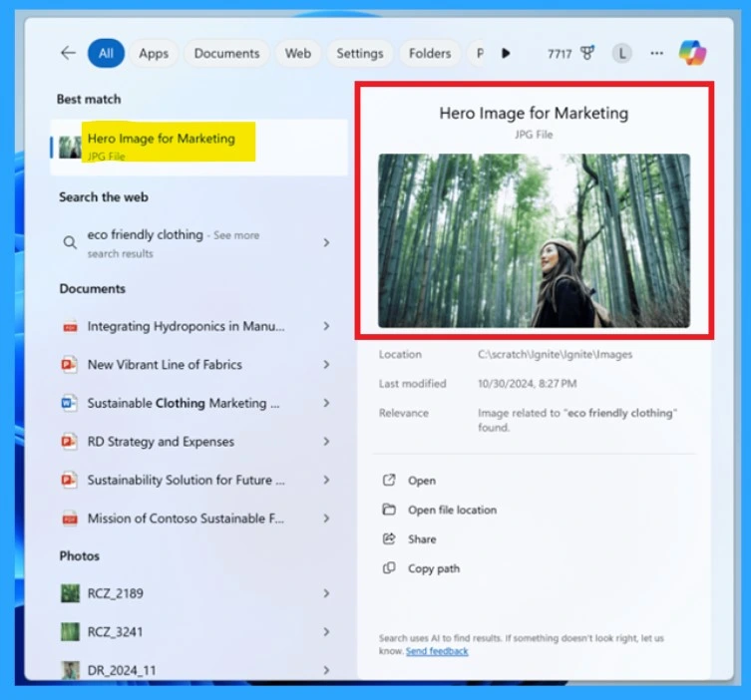Open Integrating Hydroponics in Manu... document
The width and height of the screenshot is (751, 700).
(x=198, y=326)
